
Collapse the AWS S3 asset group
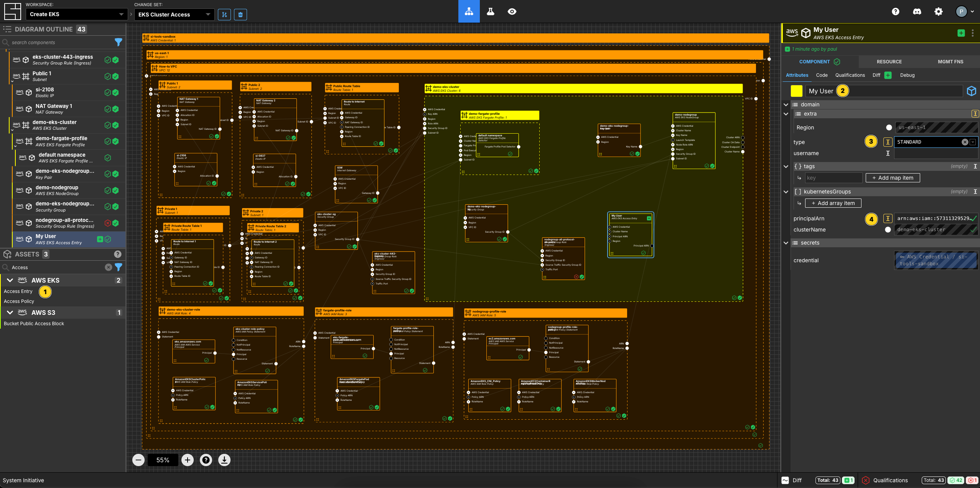click(x=10, y=313)
